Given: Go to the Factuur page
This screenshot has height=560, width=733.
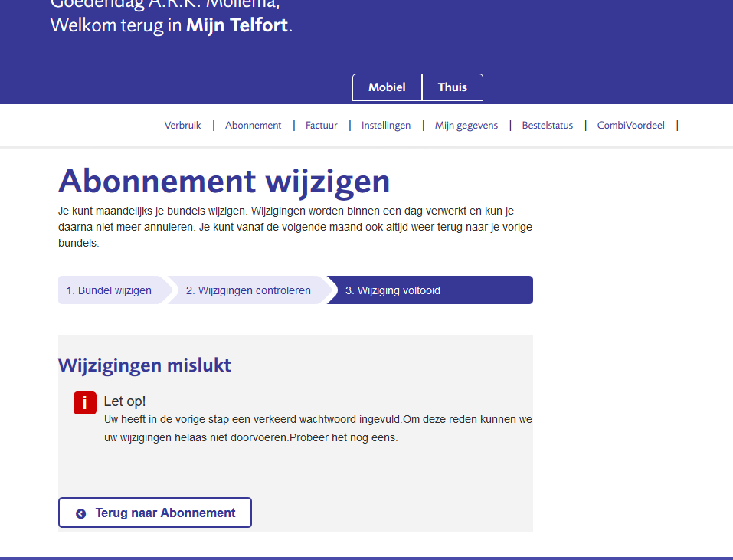Looking at the screenshot, I should 321,126.
